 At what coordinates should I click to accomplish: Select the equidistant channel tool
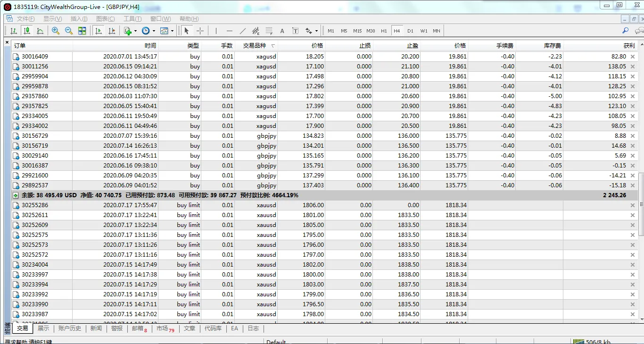coord(256,31)
